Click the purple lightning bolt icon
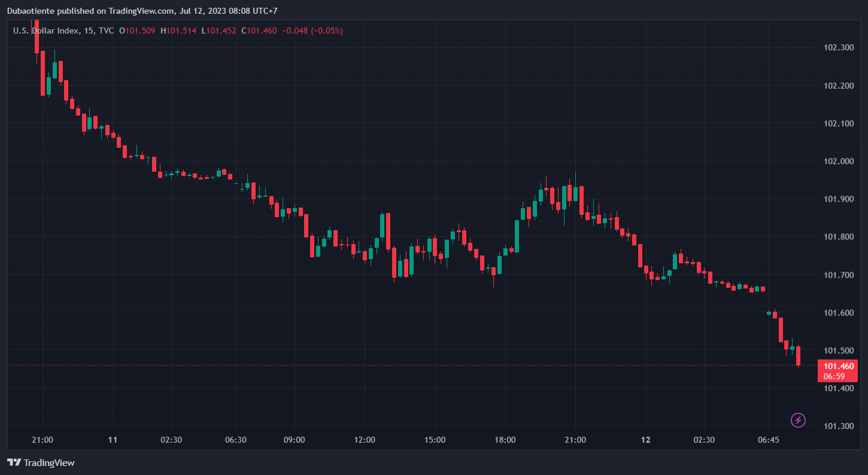868x475 pixels. point(798,420)
